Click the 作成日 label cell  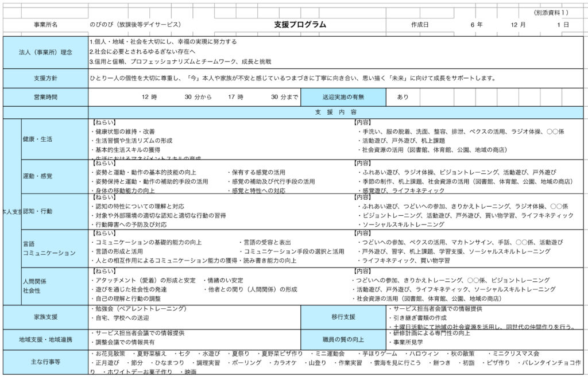pyautogui.click(x=420, y=25)
